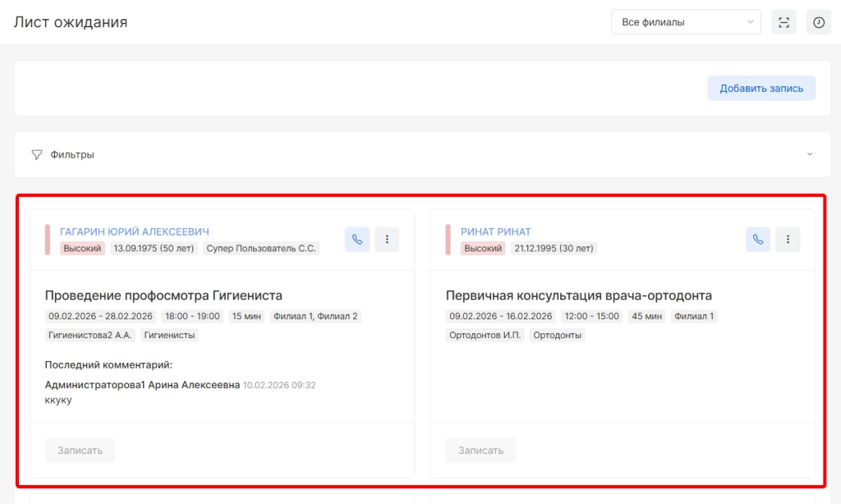The width and height of the screenshot is (841, 504).
Task: Click the scan icon in header
Action: [x=784, y=22]
